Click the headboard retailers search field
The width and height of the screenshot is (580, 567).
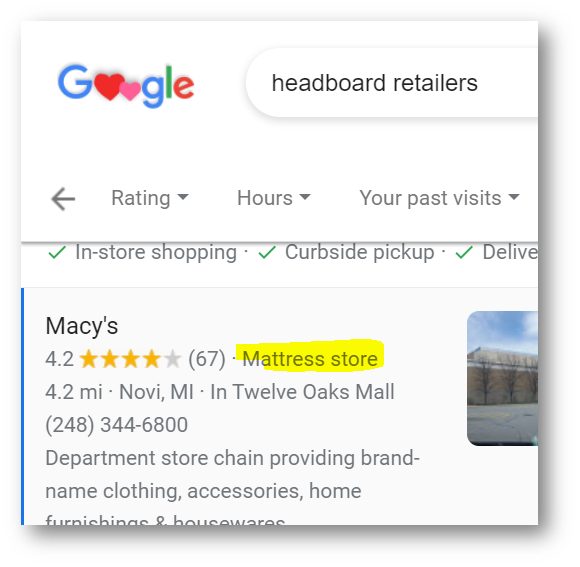pos(392,83)
